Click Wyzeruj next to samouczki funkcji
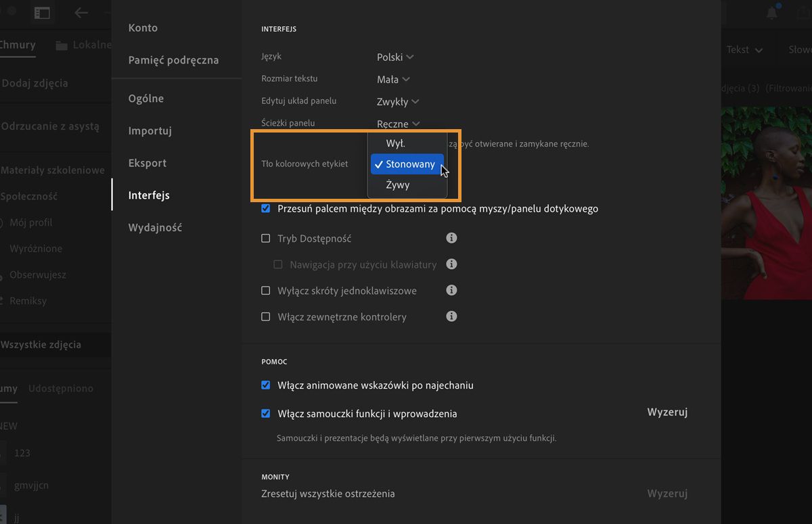Image resolution: width=812 pixels, height=524 pixels. [667, 412]
